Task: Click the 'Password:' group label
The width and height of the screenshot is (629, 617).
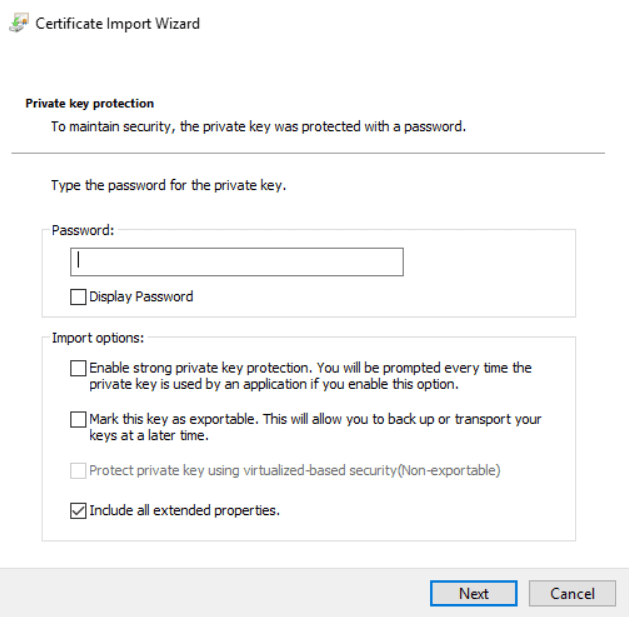Action: (x=83, y=230)
